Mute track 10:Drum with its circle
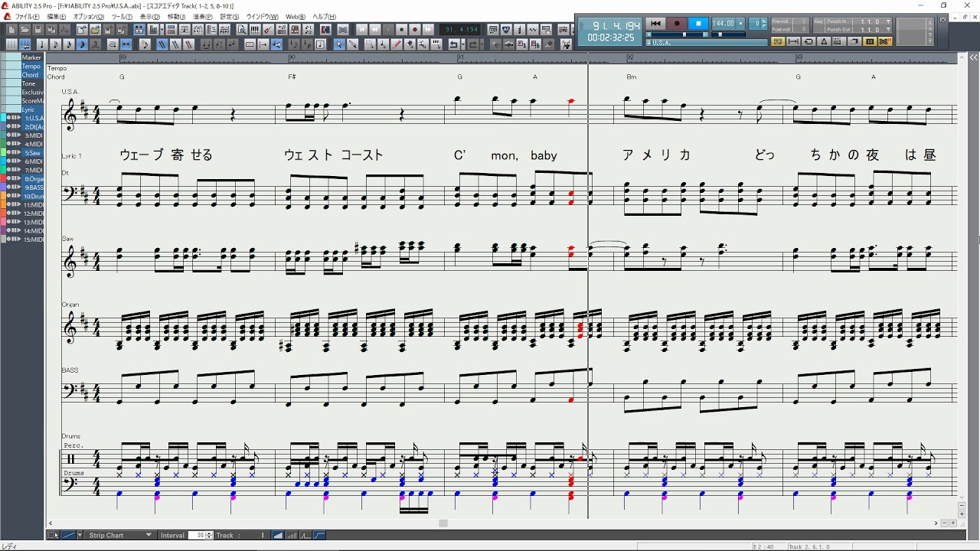980x551 pixels. point(9,196)
